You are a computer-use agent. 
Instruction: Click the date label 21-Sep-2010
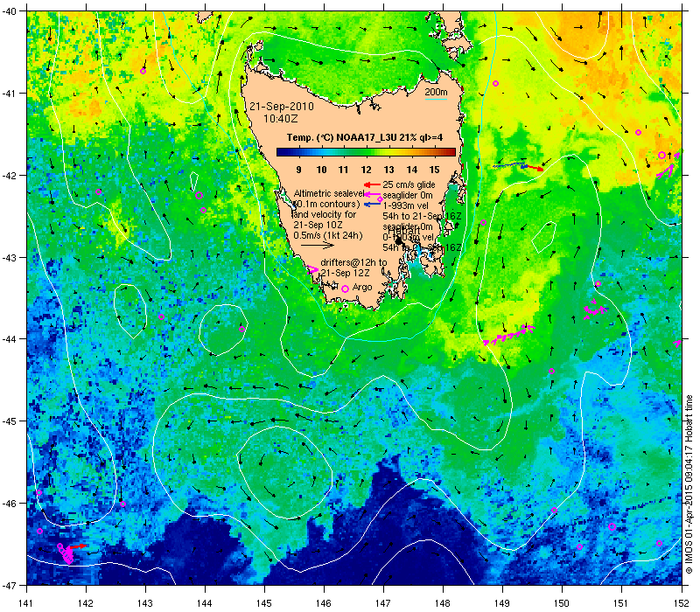point(282,107)
